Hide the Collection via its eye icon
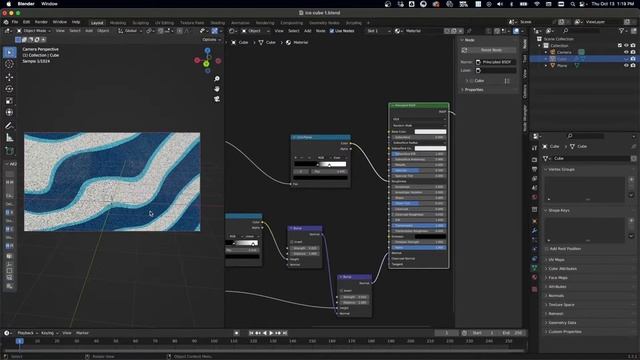The image size is (640, 360). tap(626, 46)
